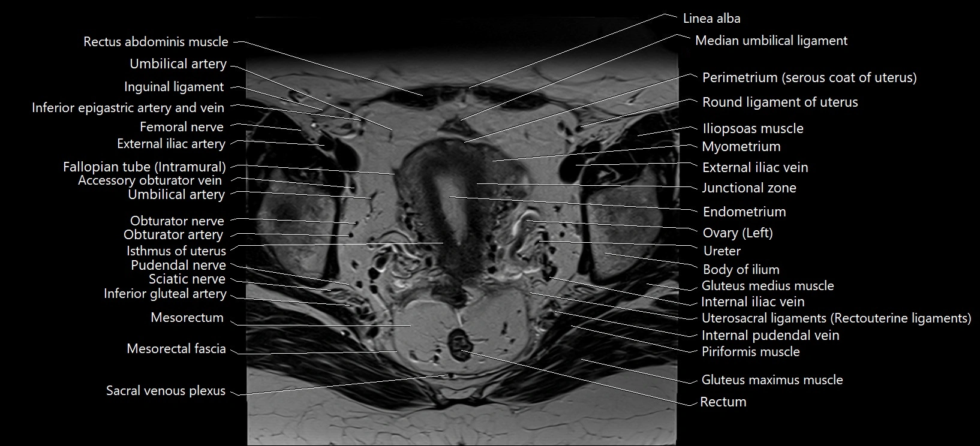The height and width of the screenshot is (446, 980).
Task: Click the upper 'Umbilical artery' label
Action: (178, 64)
